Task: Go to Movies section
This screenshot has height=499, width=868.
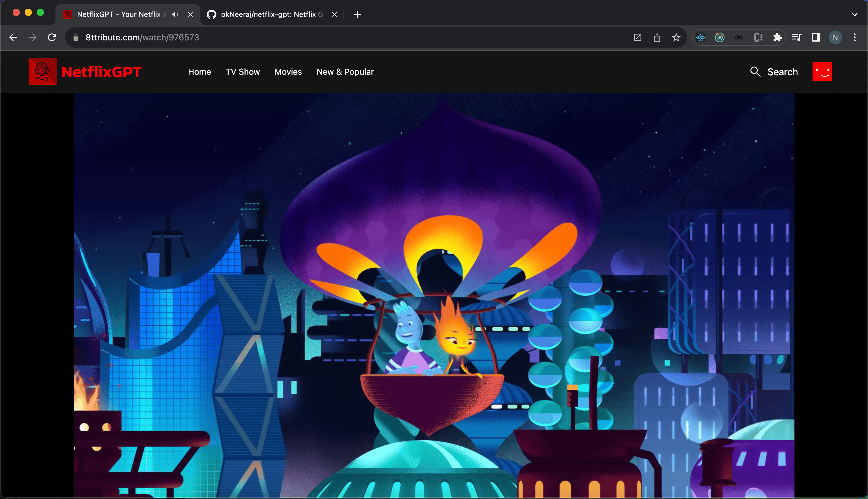Action: (288, 72)
